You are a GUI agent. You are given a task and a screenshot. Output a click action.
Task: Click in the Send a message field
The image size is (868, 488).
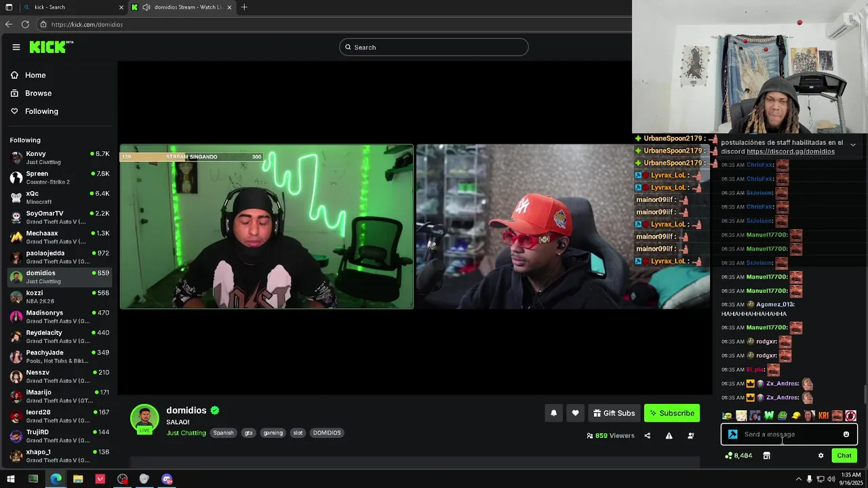point(790,434)
